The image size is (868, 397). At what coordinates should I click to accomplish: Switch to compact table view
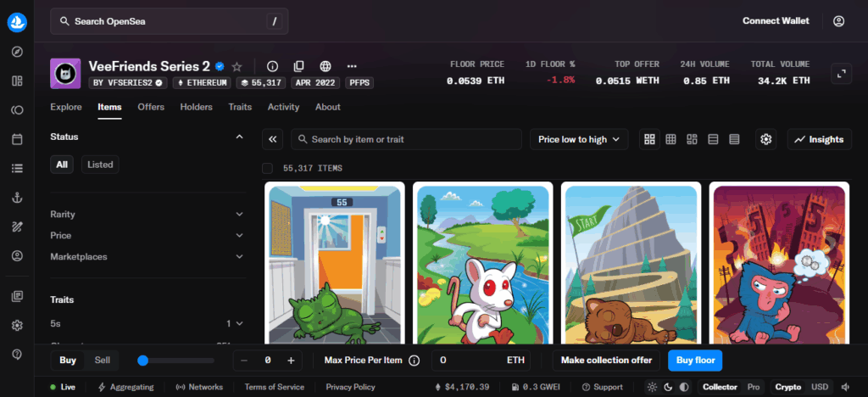click(734, 139)
